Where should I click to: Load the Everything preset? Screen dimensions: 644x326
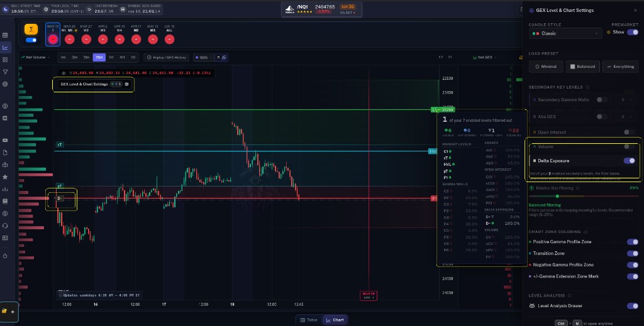pos(621,67)
